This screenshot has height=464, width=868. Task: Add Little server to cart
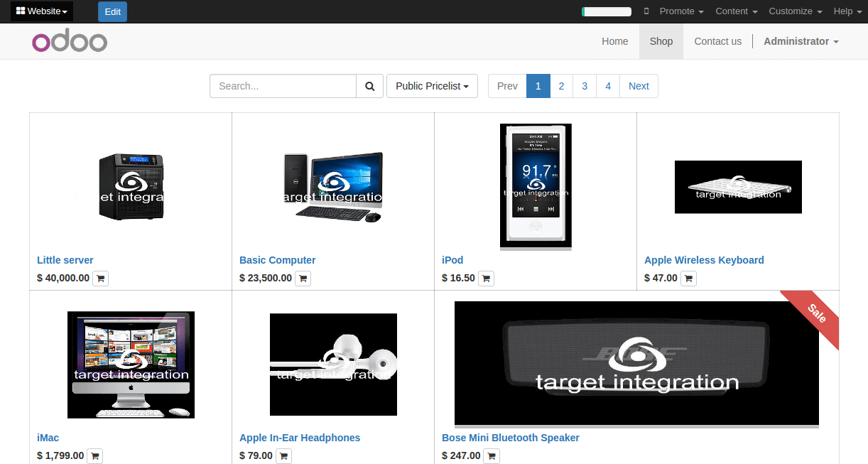point(100,279)
